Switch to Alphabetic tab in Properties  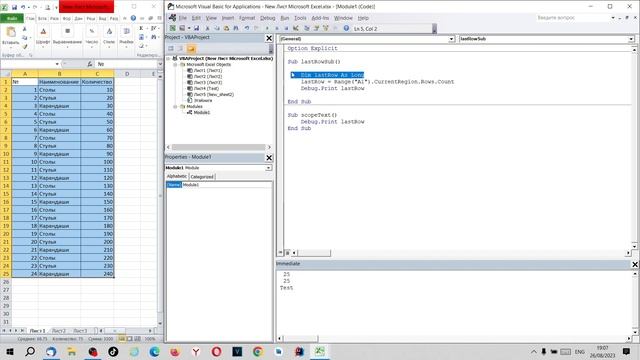[177, 176]
